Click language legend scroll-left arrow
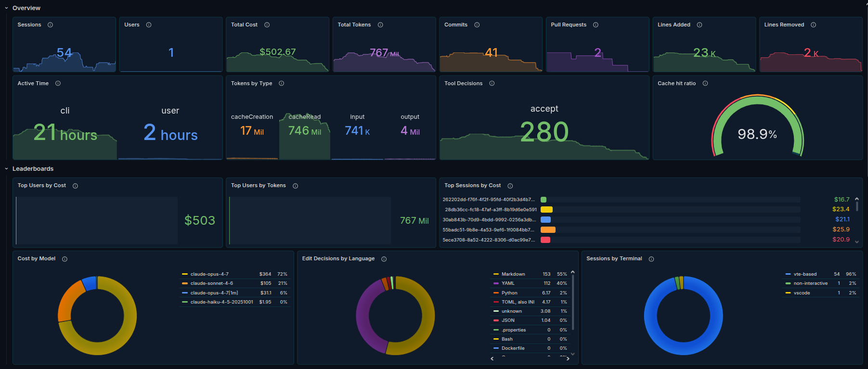The image size is (868, 369). [x=492, y=358]
